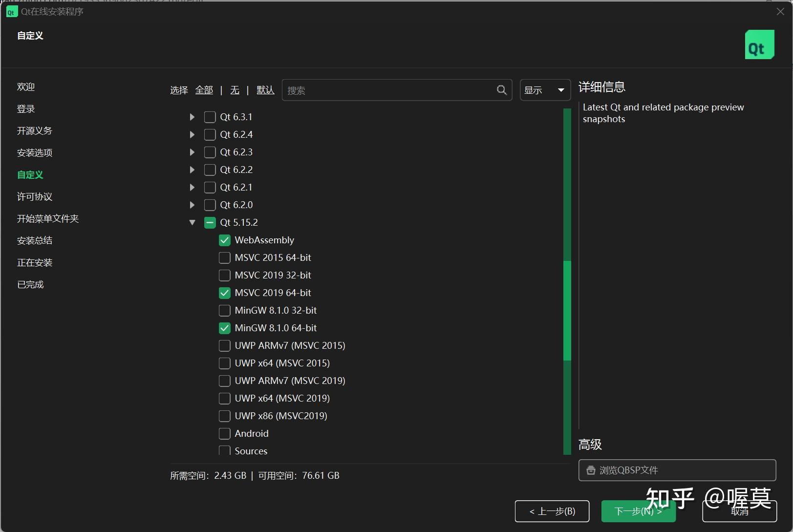The height and width of the screenshot is (532, 793).
Task: Click the search magnifier icon
Action: [501, 90]
